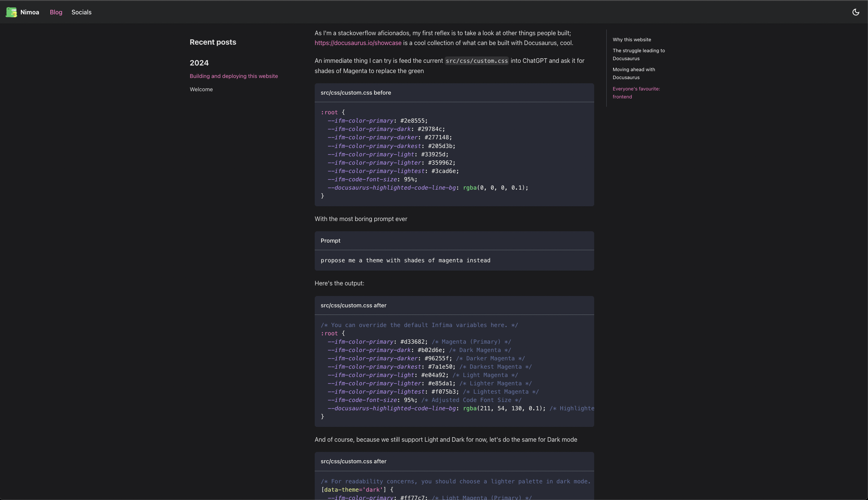The height and width of the screenshot is (500, 868).
Task: Click the 'Recent posts' sidebar heading
Action: click(213, 42)
